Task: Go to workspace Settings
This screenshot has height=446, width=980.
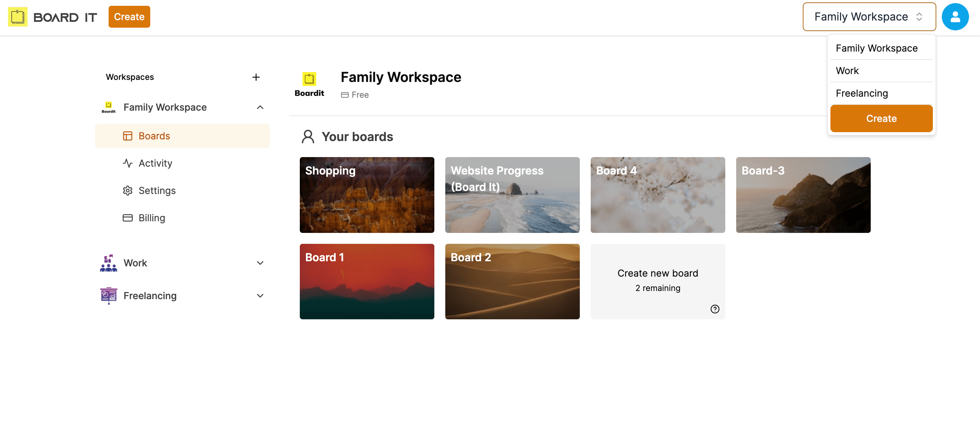Action: click(x=156, y=191)
